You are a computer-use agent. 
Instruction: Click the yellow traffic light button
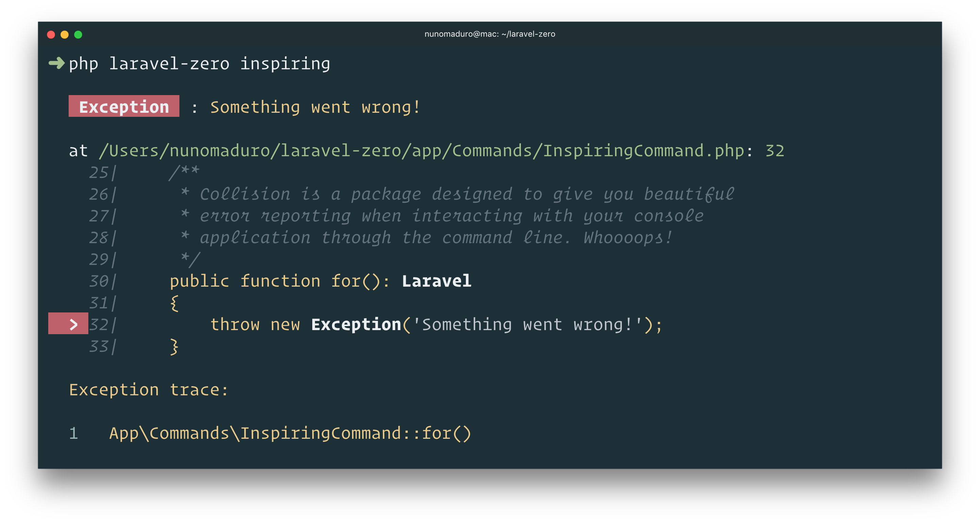click(x=64, y=34)
